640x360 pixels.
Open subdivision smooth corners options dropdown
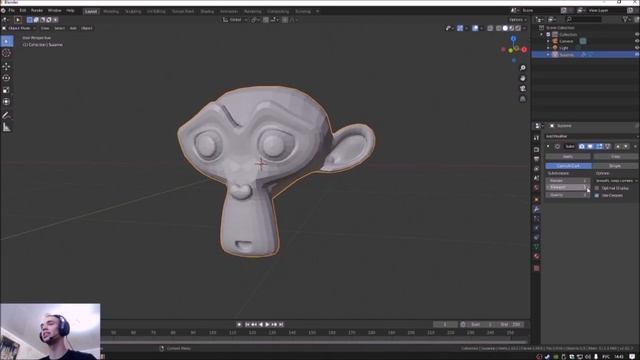(x=616, y=181)
